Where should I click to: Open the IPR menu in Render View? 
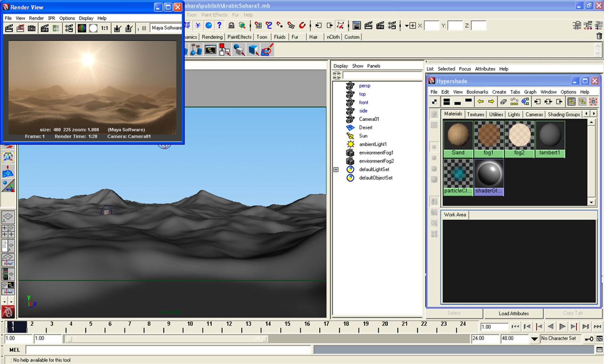click(x=51, y=18)
